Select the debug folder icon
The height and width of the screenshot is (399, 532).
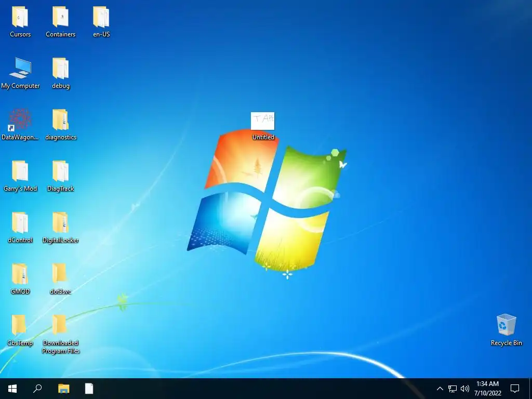[60, 68]
